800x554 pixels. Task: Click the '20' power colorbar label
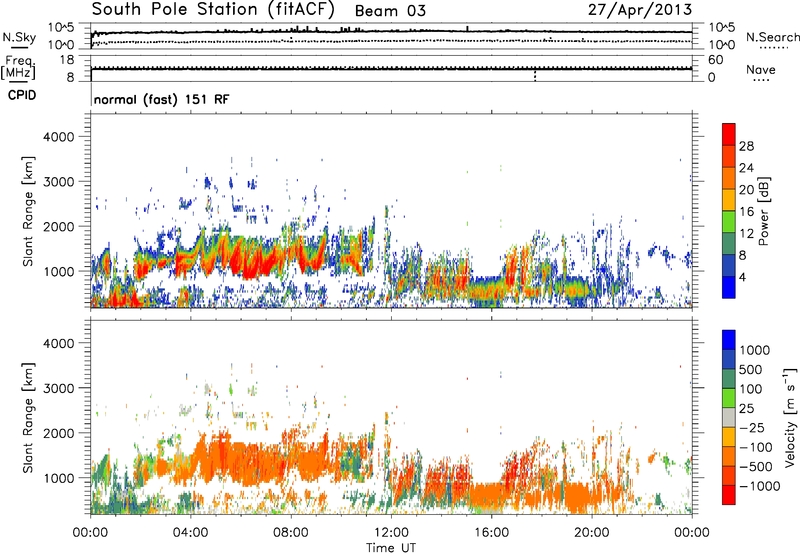pyautogui.click(x=746, y=190)
